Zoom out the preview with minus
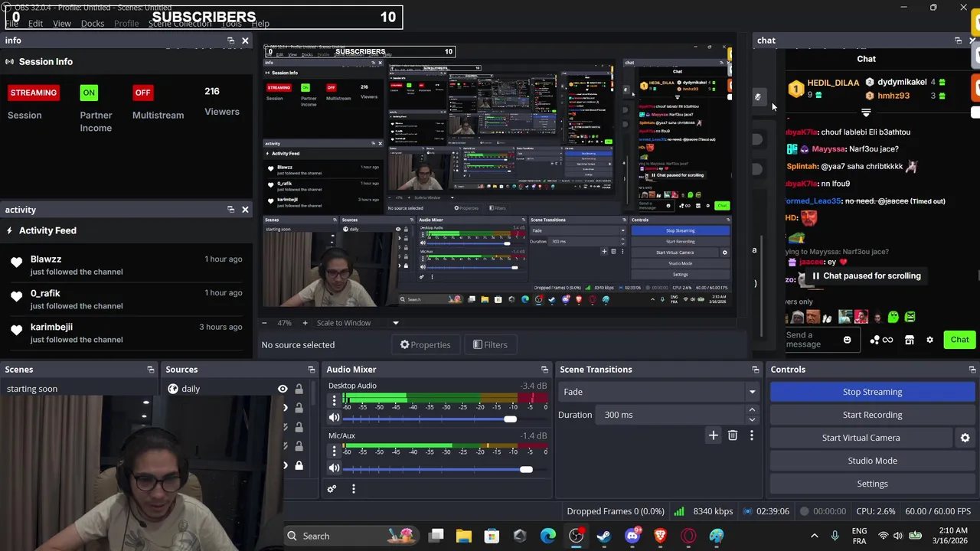This screenshot has height=551, width=980. [x=265, y=323]
